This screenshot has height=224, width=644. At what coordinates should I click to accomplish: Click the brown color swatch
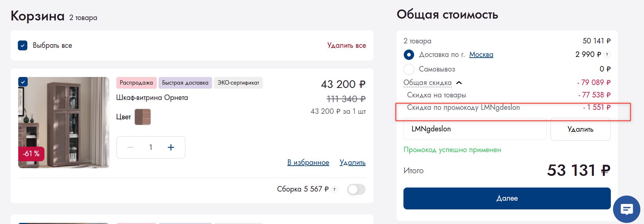(143, 117)
